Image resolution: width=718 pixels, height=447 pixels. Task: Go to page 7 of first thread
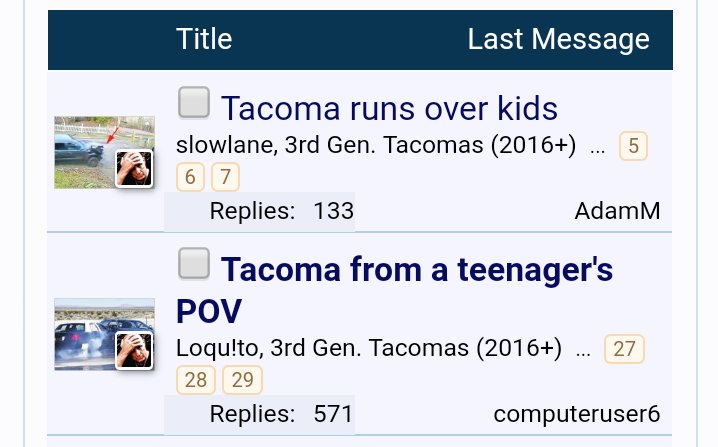point(225,177)
